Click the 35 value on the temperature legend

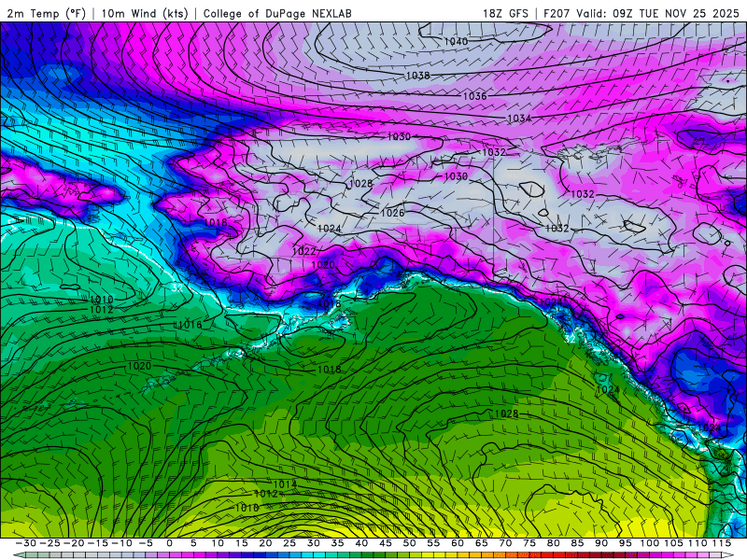[x=337, y=543]
